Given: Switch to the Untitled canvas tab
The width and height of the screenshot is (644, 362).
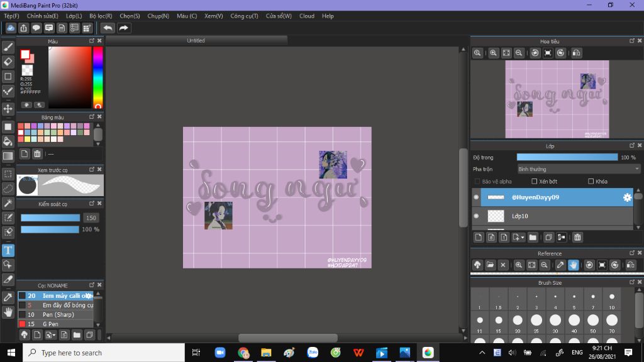Looking at the screenshot, I should (x=196, y=41).
